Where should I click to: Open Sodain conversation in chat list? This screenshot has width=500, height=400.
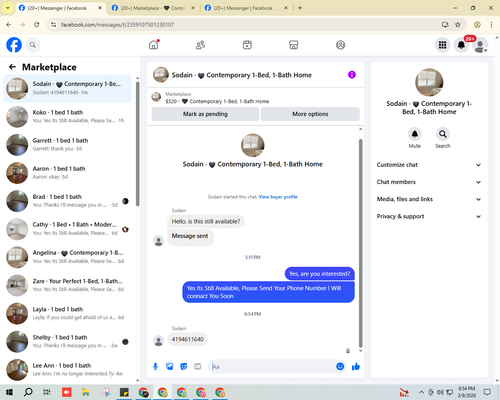(x=67, y=88)
